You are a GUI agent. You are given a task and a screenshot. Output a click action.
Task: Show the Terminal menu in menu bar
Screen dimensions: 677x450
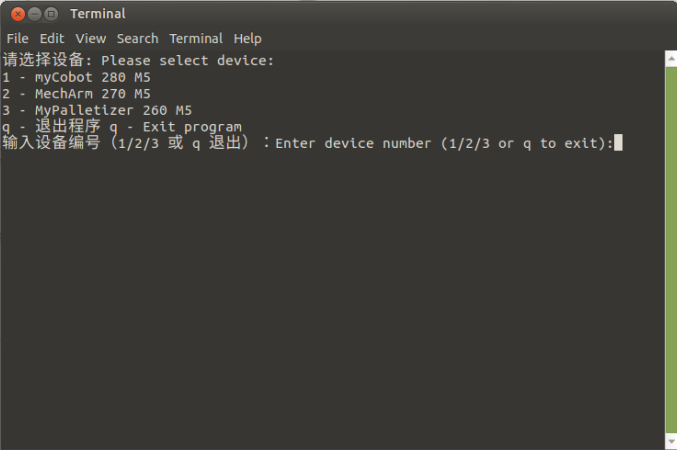pos(196,38)
